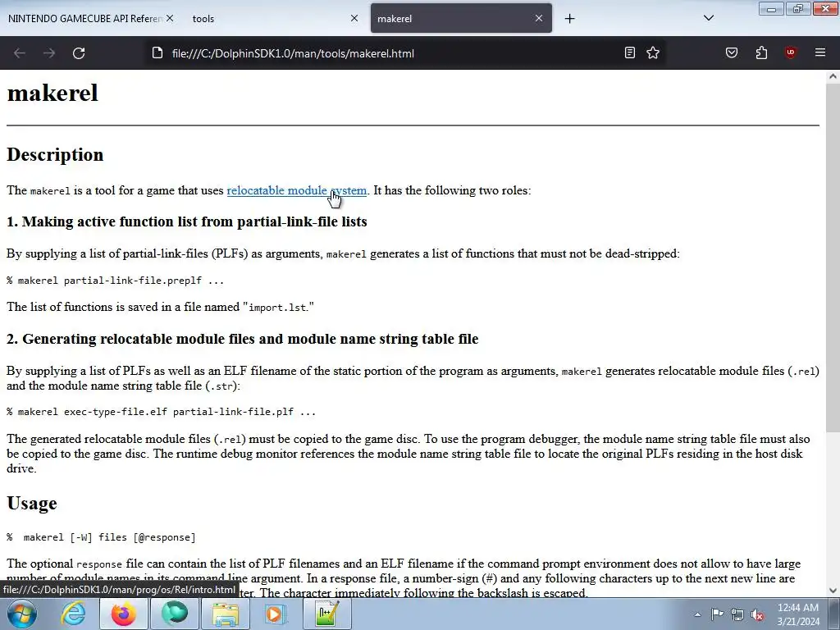Open Windows Media Player taskbar icon
The height and width of the screenshot is (630, 840).
point(276,614)
